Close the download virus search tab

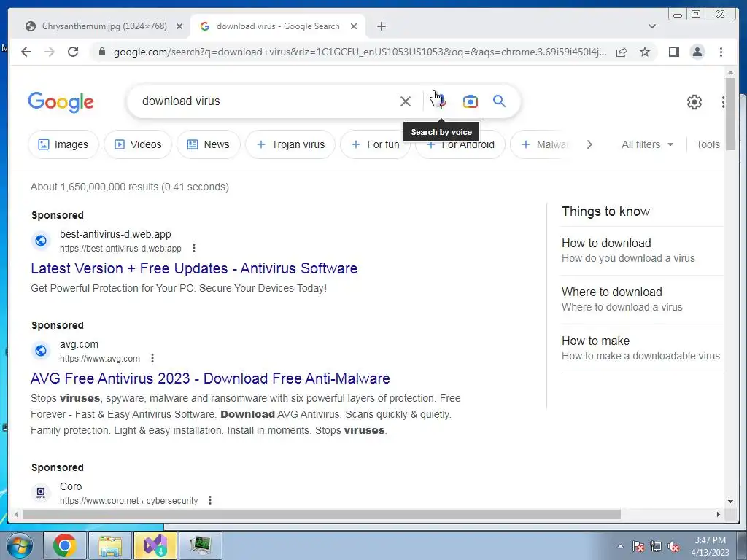click(354, 26)
